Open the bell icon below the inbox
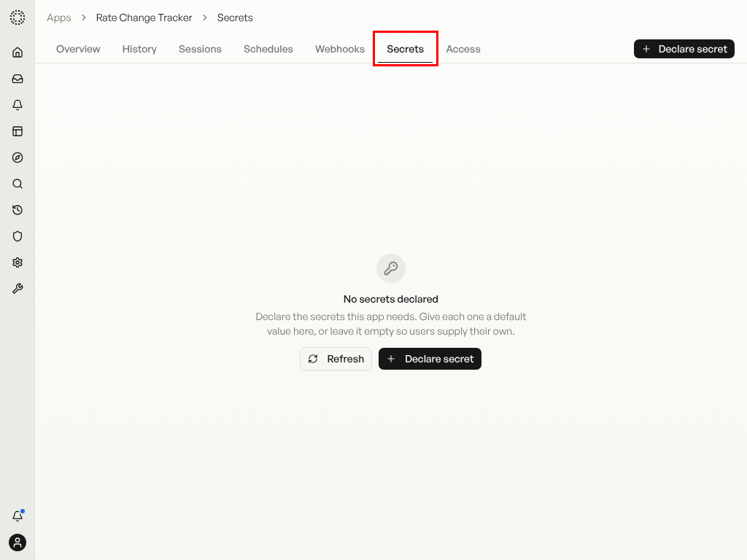This screenshot has height=560, width=747. point(18,105)
